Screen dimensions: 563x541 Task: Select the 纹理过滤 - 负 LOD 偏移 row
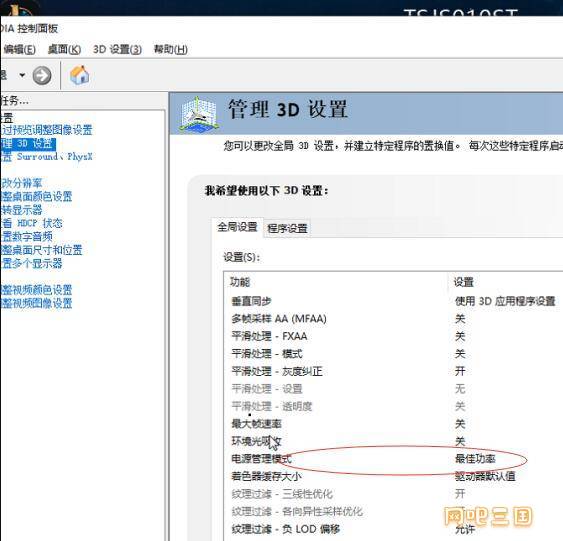pos(394,529)
